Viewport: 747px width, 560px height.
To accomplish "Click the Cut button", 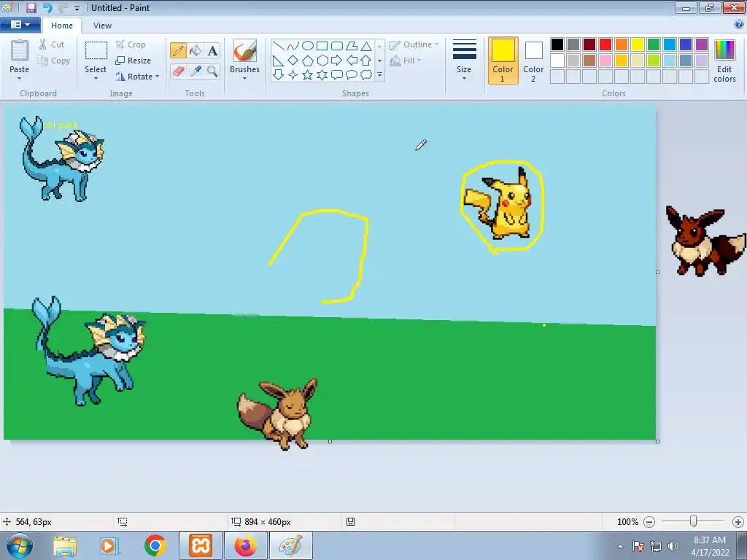I will 52,44.
